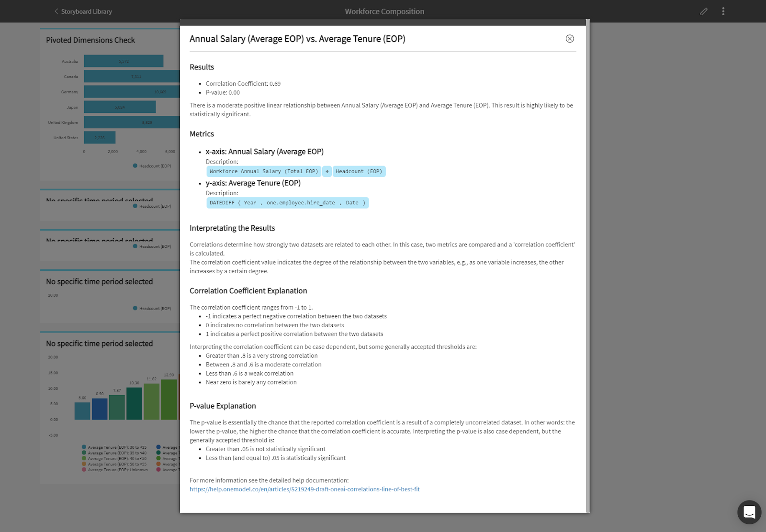Click the P-value Explanation heading
The height and width of the screenshot is (532, 766).
[223, 406]
